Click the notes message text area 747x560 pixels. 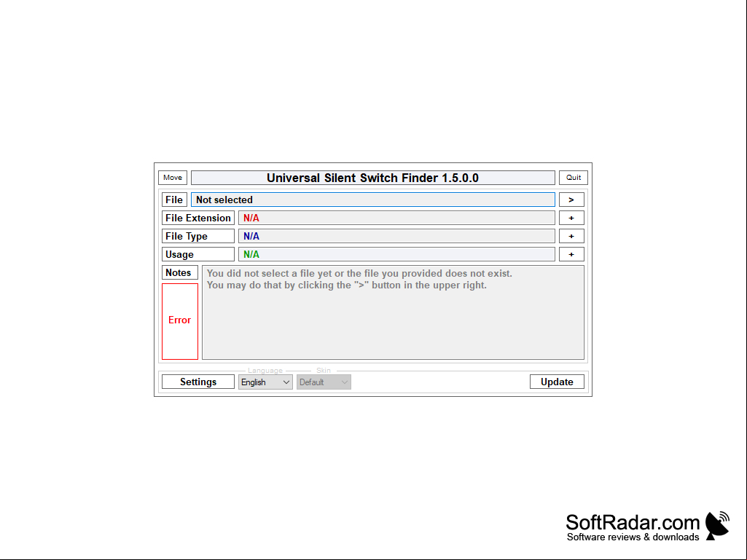tap(393, 312)
